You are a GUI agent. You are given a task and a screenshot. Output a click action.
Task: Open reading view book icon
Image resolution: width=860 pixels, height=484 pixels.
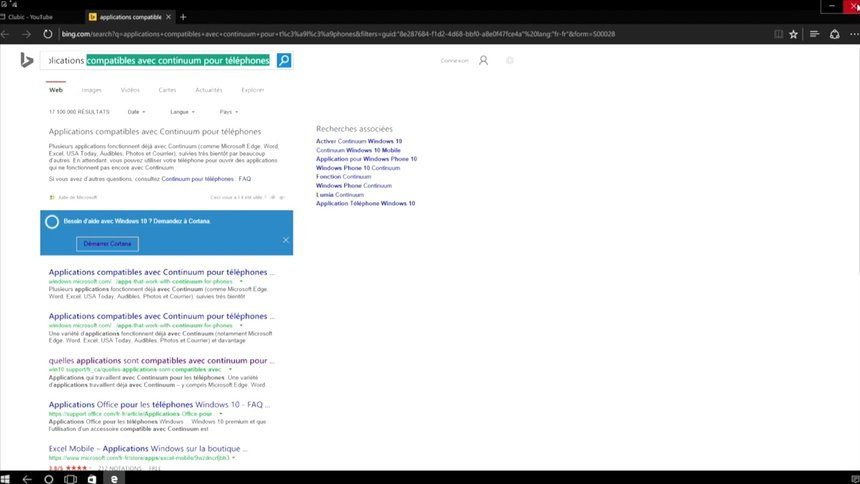click(778, 34)
